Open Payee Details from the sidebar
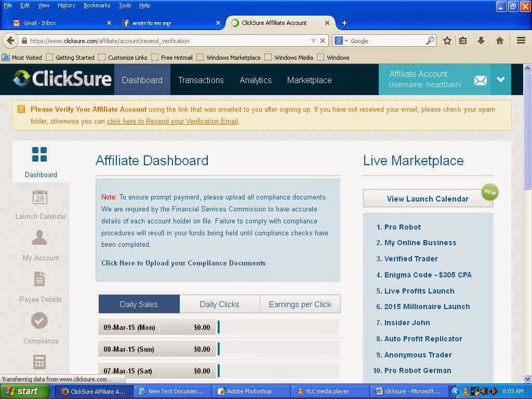Viewport: 532px width, 399px height. [x=40, y=280]
